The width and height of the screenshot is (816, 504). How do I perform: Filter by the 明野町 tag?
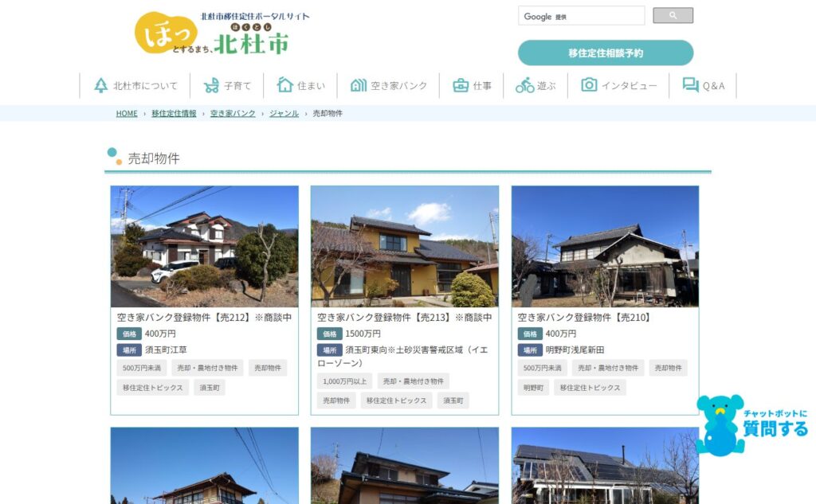[x=533, y=388]
